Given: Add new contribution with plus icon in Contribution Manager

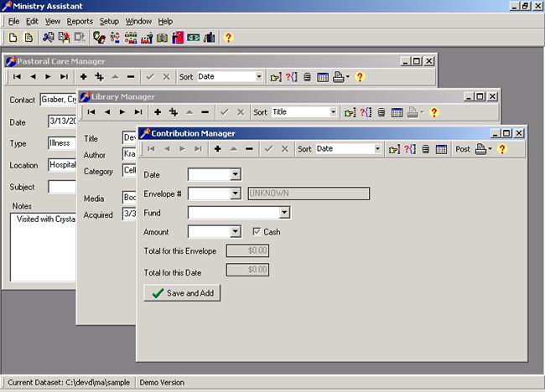Looking at the screenshot, I should point(218,149).
